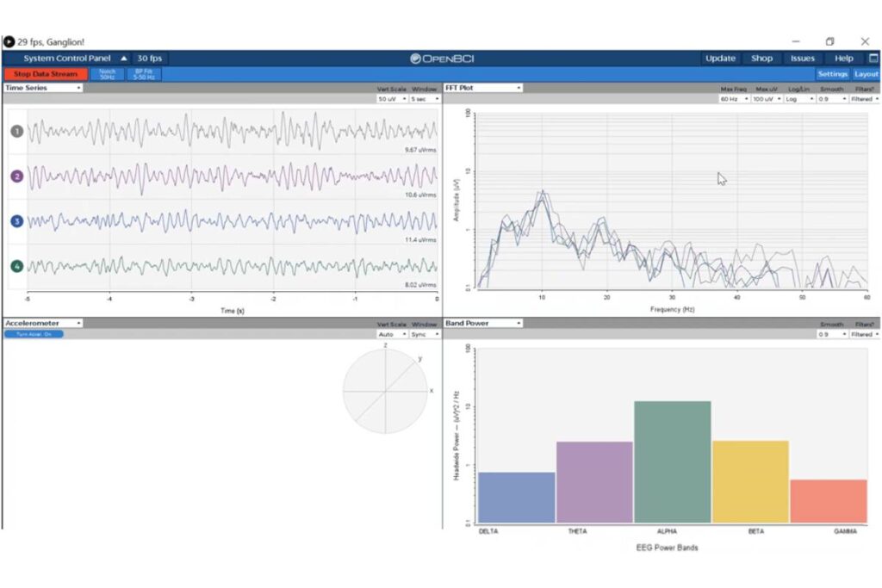The image size is (882, 588).
Task: Open the Issues menu item
Action: point(803,59)
